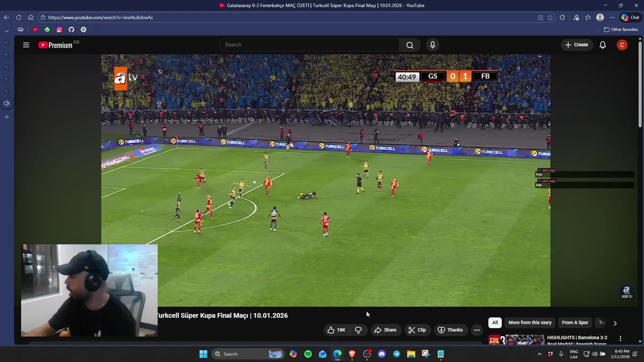The image size is (644, 362).
Task: Open the browser profile avatar
Action: point(600,17)
